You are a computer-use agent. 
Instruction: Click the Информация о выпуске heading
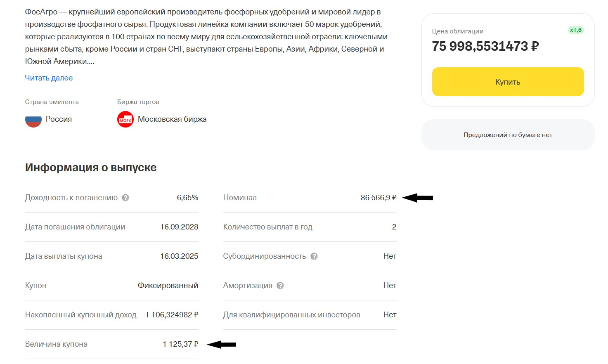(91, 168)
